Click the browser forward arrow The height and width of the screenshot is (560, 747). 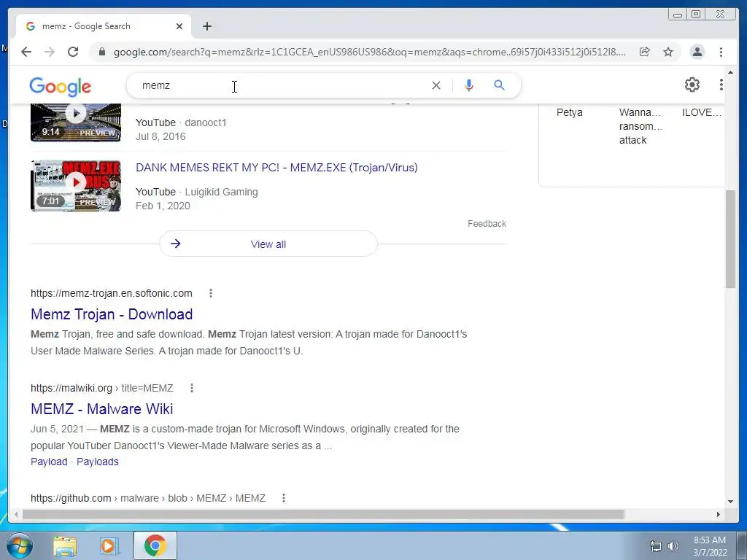coord(50,52)
